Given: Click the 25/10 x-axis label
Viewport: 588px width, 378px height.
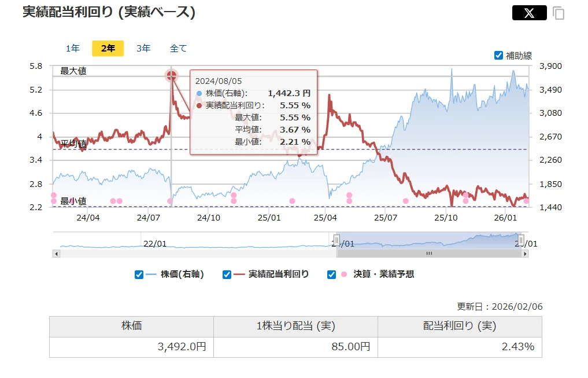Looking at the screenshot, I should point(446,218).
